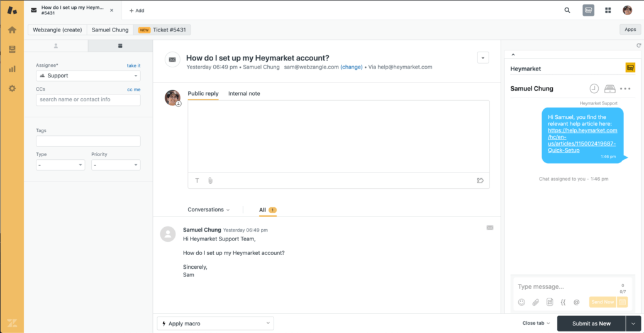The height and width of the screenshot is (333, 644).
Task: Switch to the ticket info panel tab
Action: [x=120, y=46]
